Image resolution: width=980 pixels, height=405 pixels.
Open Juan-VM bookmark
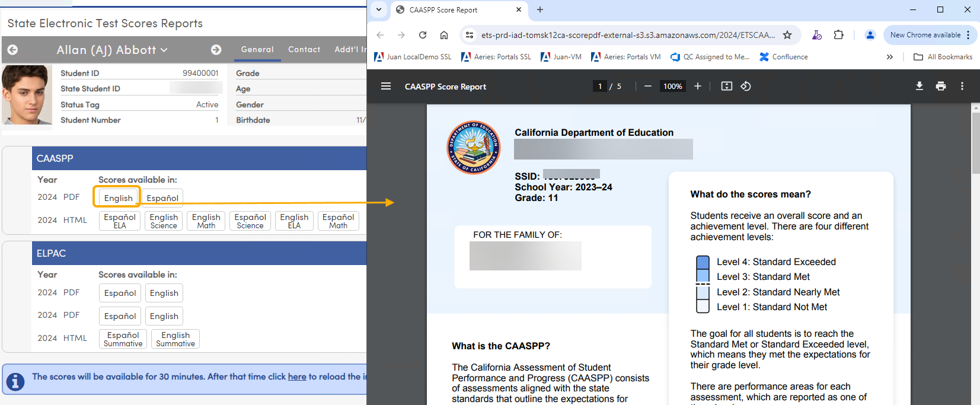561,57
